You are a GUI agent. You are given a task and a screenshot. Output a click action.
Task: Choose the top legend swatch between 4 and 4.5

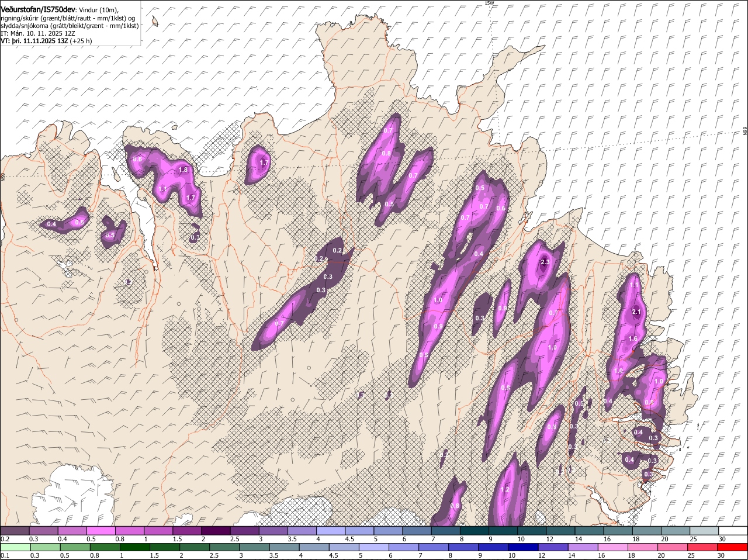[331, 530]
